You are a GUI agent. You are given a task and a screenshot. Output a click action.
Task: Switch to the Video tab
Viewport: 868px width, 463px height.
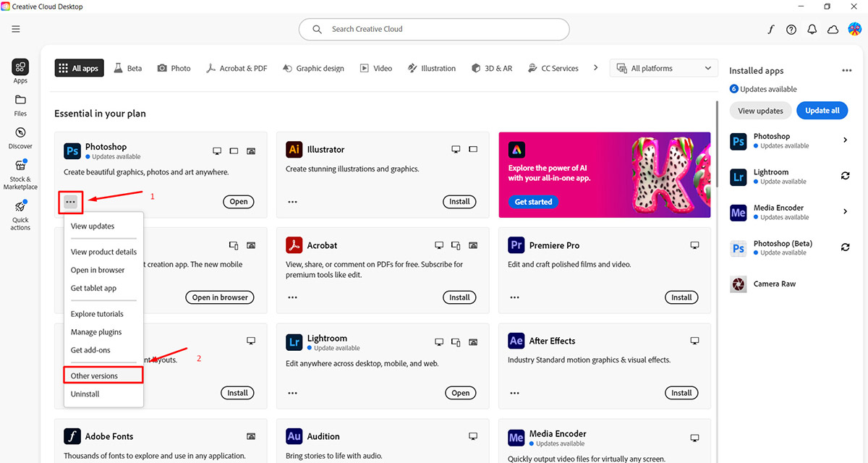(x=375, y=68)
